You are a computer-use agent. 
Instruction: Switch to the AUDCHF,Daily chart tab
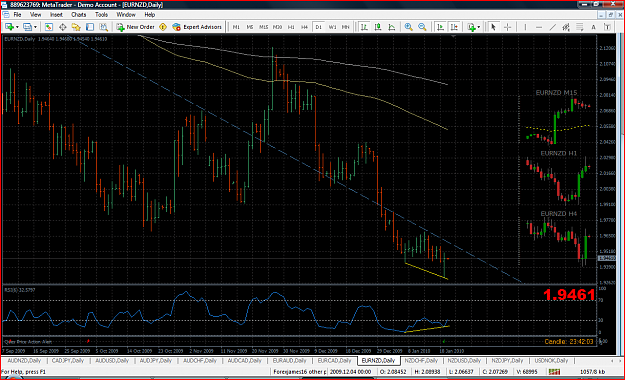[200, 360]
